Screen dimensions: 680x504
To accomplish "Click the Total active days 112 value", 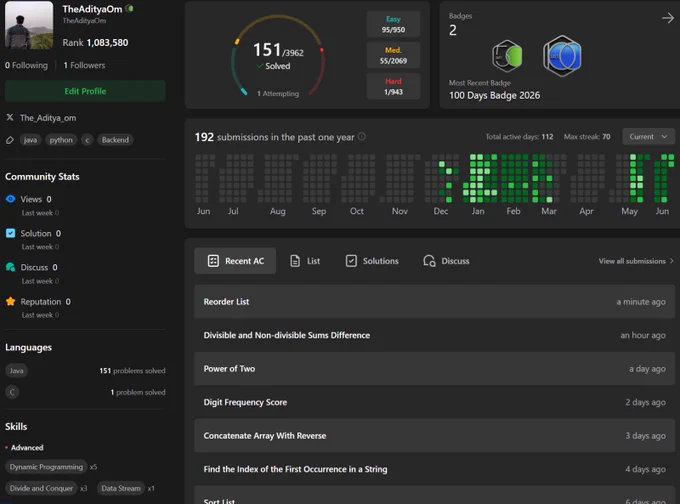I will tap(547, 137).
